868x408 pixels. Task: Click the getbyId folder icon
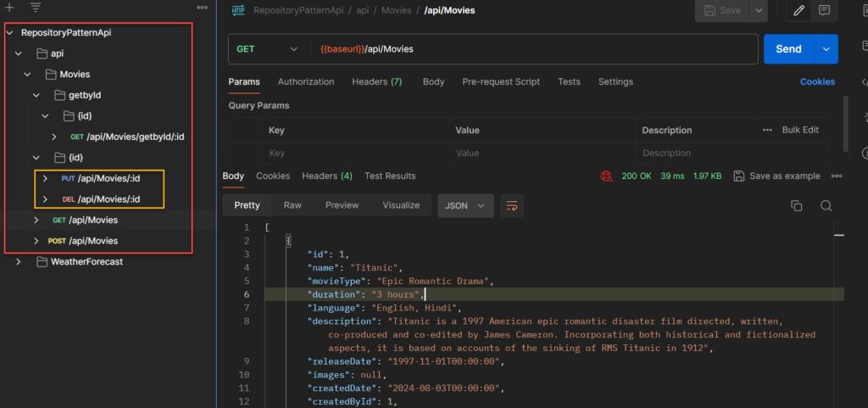pyautogui.click(x=60, y=95)
